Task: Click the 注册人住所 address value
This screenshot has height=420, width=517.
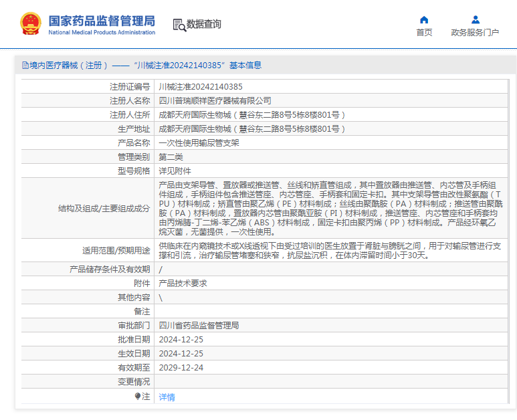Action: point(252,115)
